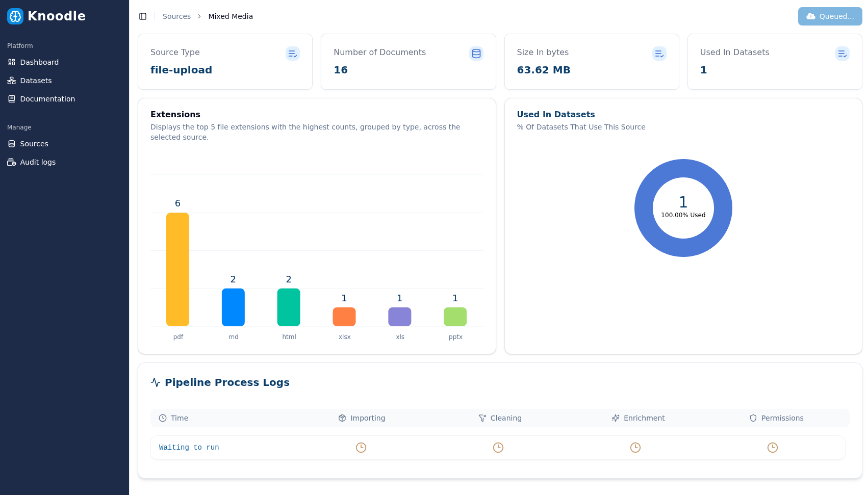Click the yellow pdf bar in chart
The image size is (868, 495).
[177, 269]
